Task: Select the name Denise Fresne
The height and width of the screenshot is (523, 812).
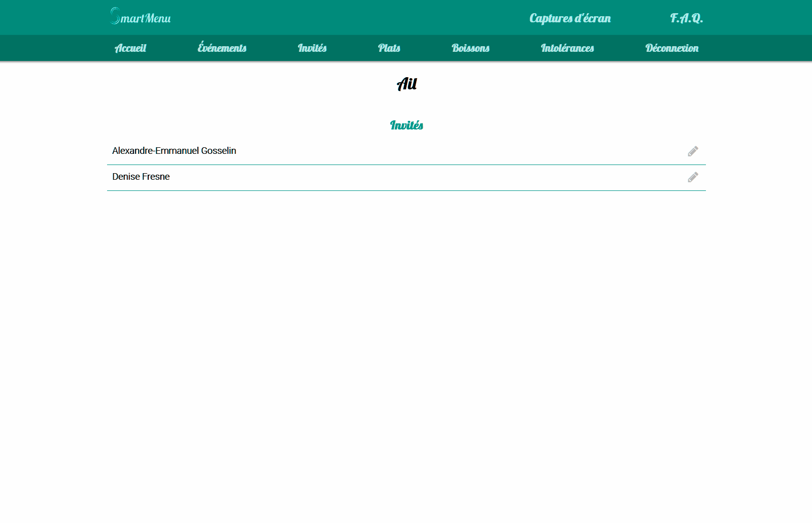Action: pos(141,177)
